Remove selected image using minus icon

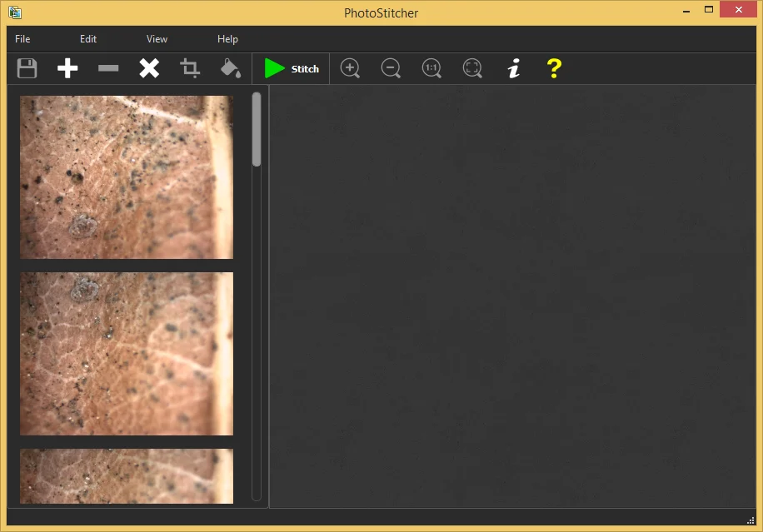click(108, 68)
